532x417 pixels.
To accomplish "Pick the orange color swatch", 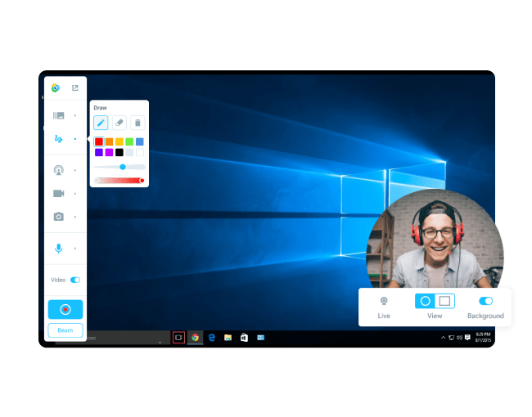I will point(109,141).
